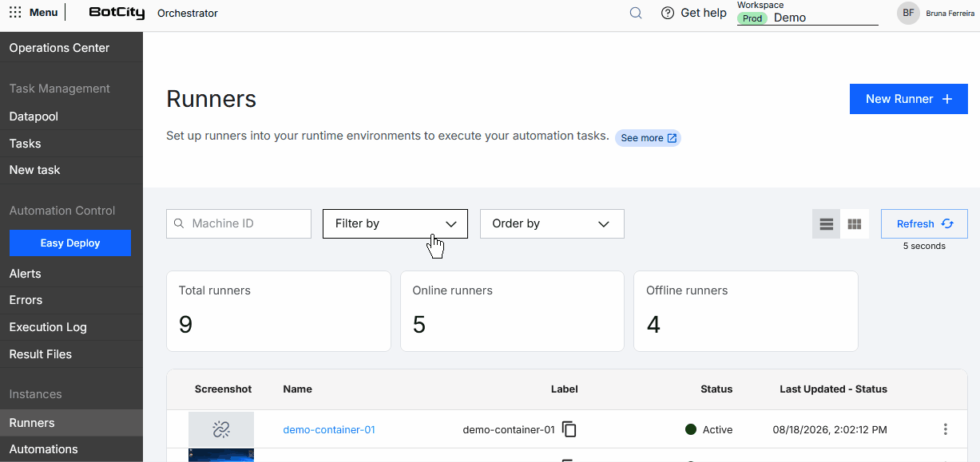Image resolution: width=980 pixels, height=462 pixels.
Task: Expand the Order by dropdown
Action: 552,223
